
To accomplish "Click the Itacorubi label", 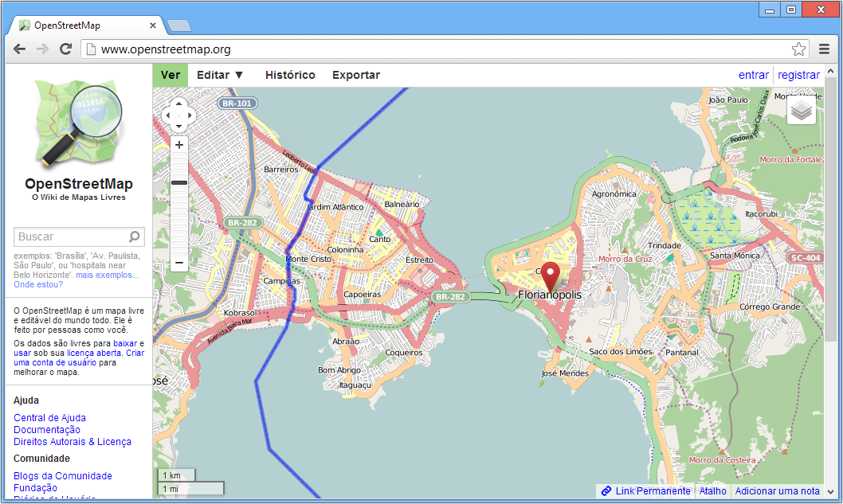I will point(761,214).
